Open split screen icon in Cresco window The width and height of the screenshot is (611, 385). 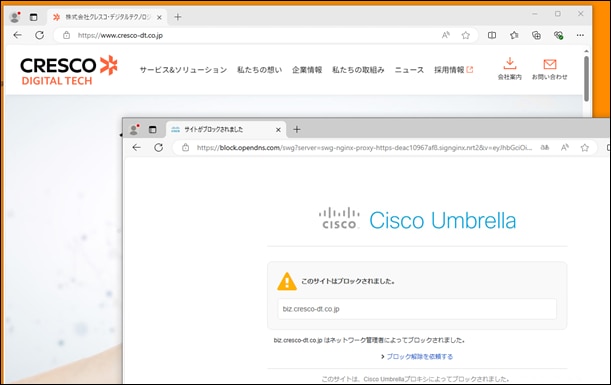492,35
